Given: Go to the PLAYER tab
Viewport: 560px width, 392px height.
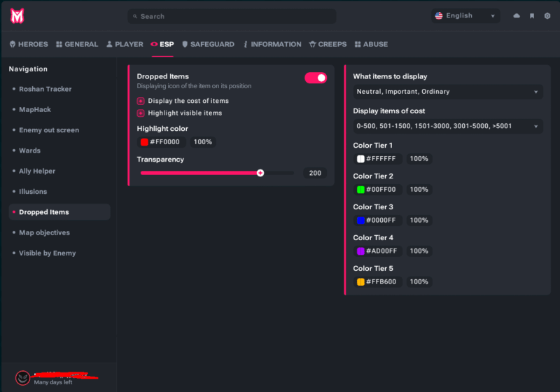Looking at the screenshot, I should click(125, 44).
